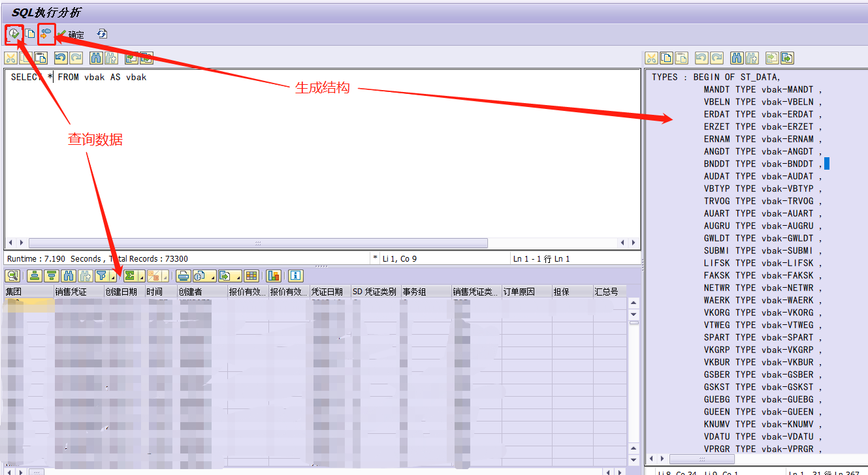Open the Find icon in the SQL editor toolbar
The image size is (868, 475).
click(96, 58)
